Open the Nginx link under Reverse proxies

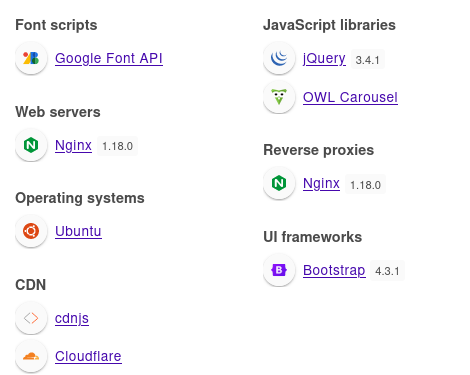point(321,183)
